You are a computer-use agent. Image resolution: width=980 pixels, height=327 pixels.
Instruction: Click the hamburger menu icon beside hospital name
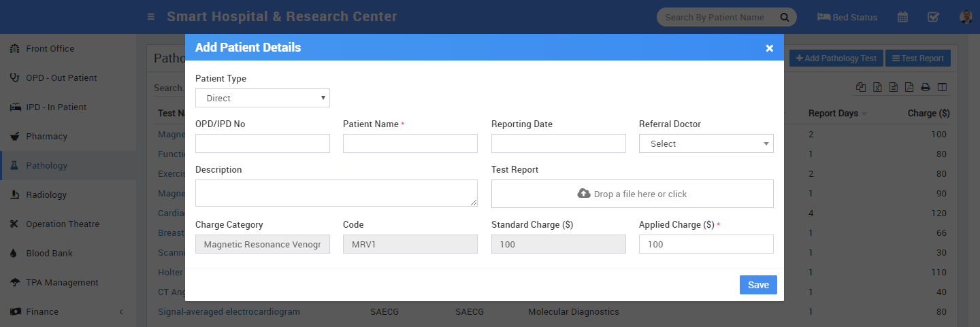pos(151,17)
